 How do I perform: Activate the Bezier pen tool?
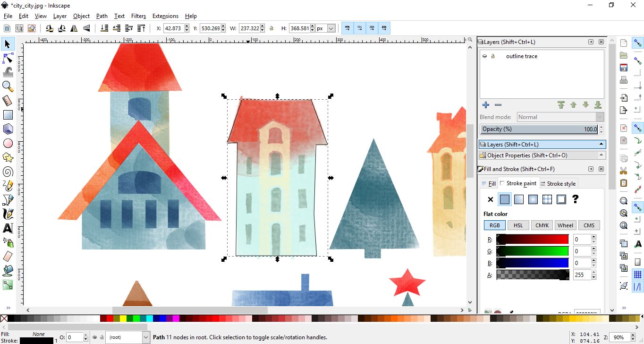click(8, 199)
